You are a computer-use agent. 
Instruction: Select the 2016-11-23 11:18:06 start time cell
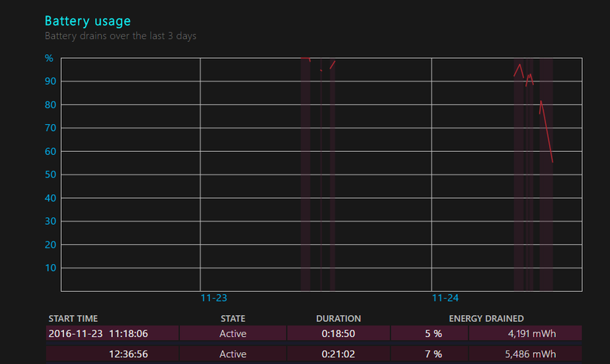[x=98, y=333]
